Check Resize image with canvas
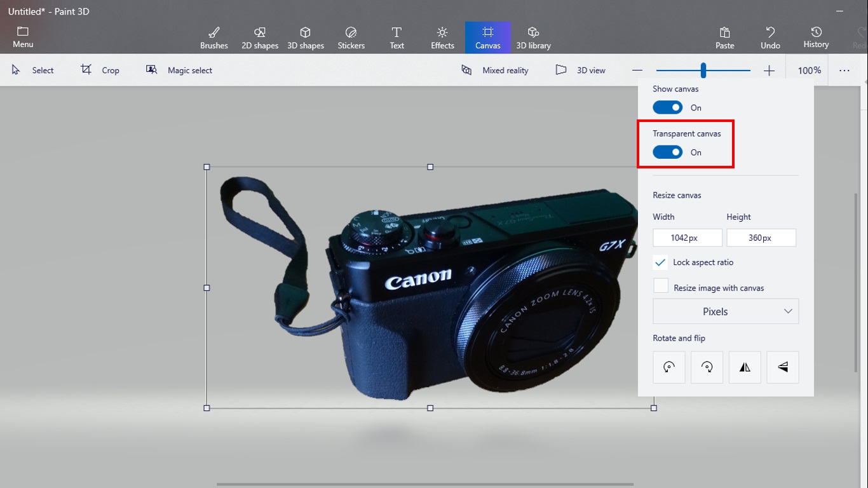Viewport: 868px width, 488px height. pos(661,287)
